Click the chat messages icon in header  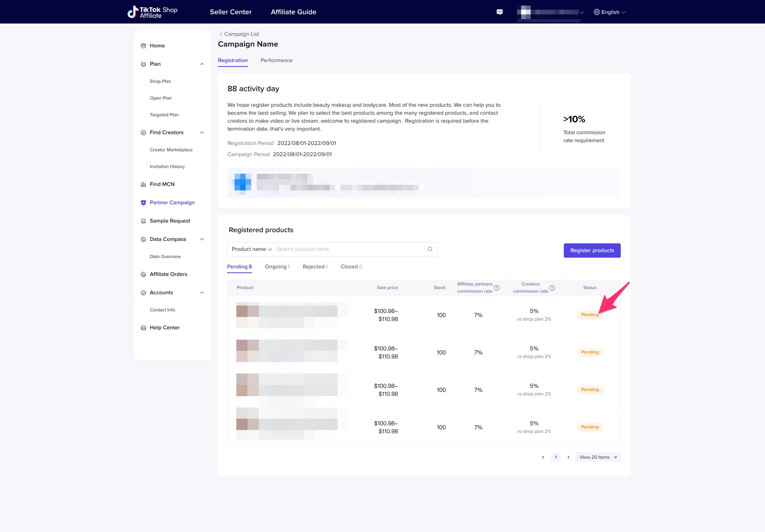pyautogui.click(x=500, y=12)
